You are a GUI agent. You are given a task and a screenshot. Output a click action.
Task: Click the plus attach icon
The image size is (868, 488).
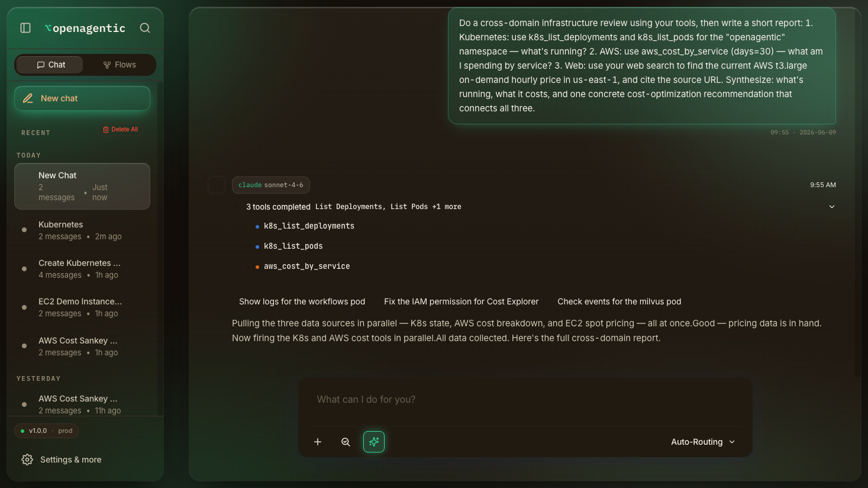(318, 442)
